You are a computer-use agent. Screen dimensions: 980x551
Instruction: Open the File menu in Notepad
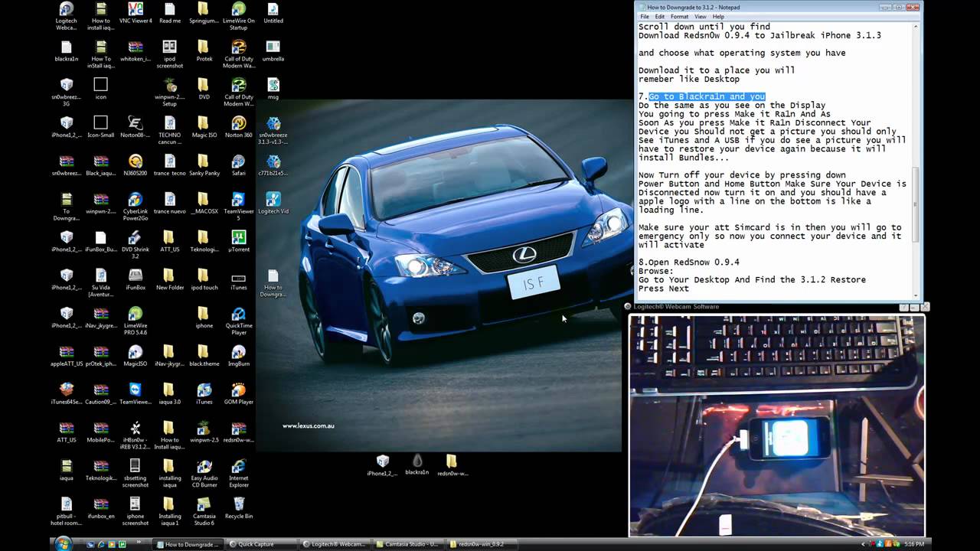(645, 16)
